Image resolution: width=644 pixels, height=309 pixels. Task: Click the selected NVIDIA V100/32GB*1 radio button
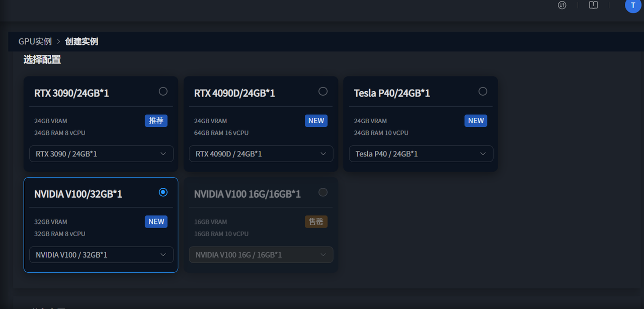[163, 192]
